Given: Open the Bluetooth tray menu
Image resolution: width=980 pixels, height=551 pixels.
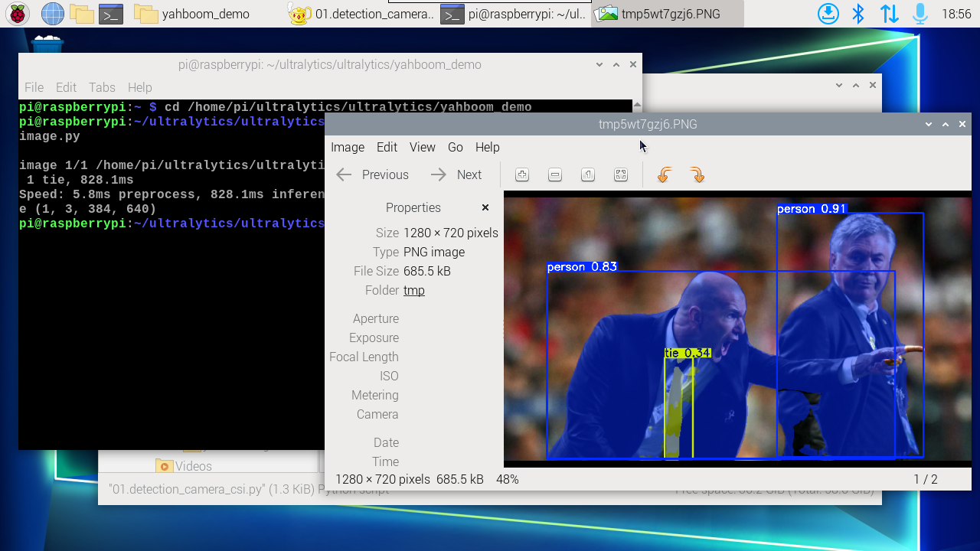Looking at the screenshot, I should (x=858, y=14).
